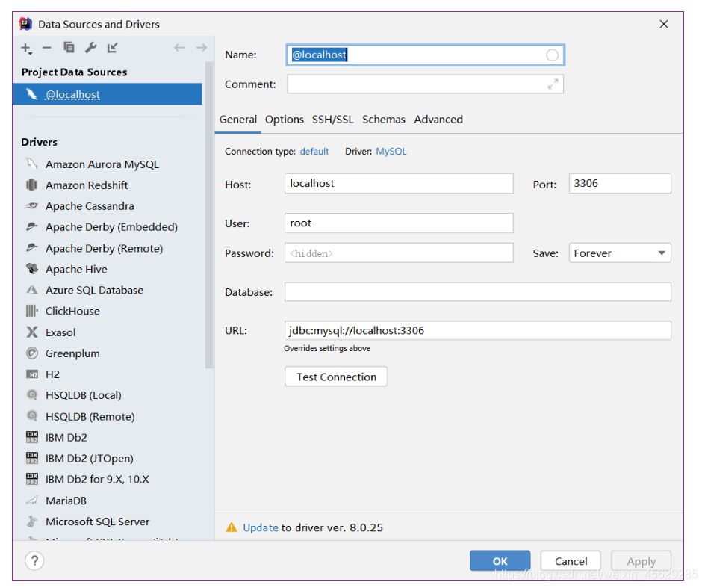Select the MariaDB driver in list

(66, 501)
